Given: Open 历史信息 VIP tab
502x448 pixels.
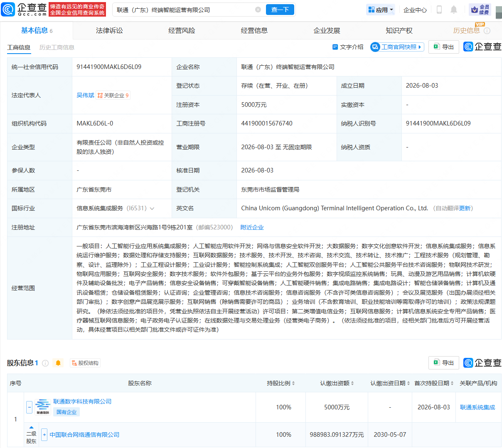Looking at the screenshot, I should pos(466,31).
